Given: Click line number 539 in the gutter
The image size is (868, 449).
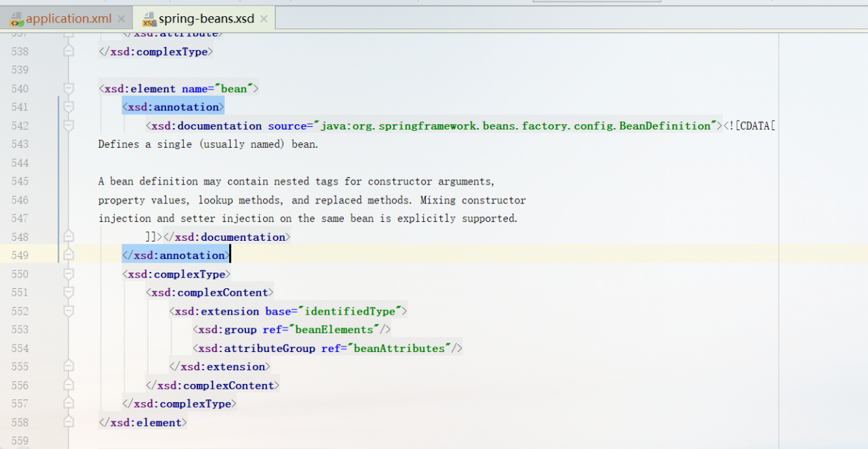Looking at the screenshot, I should tap(20, 70).
